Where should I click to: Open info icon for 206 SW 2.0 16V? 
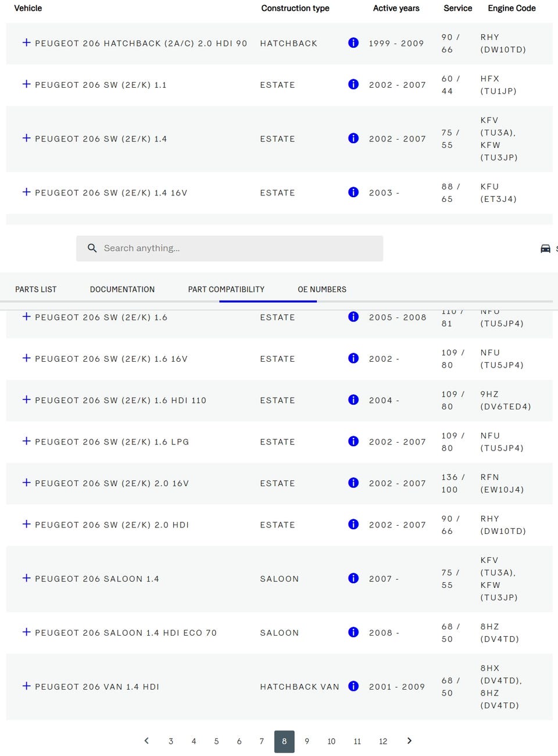[353, 483]
